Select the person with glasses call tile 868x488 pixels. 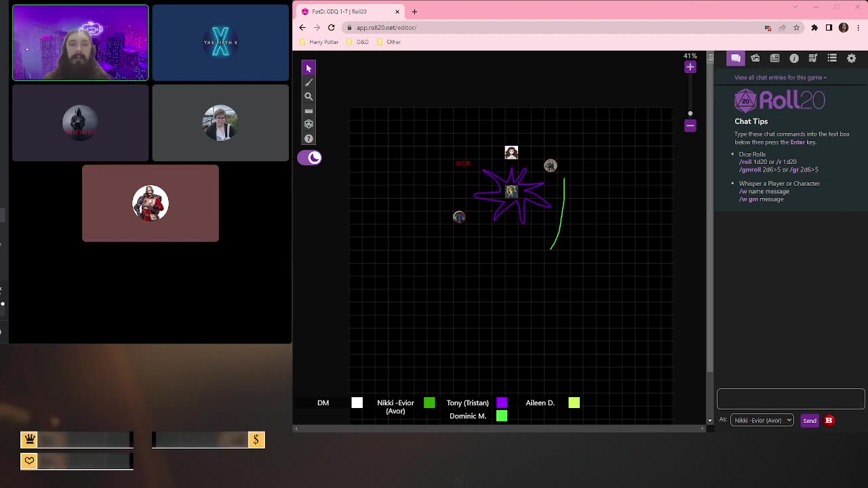pyautogui.click(x=220, y=123)
